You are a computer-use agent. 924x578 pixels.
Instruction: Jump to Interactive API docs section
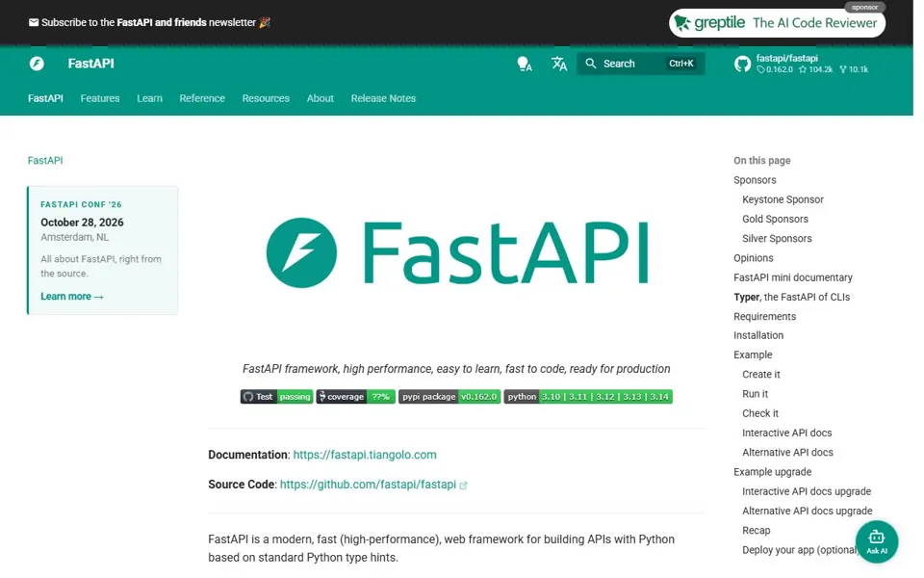(x=786, y=433)
